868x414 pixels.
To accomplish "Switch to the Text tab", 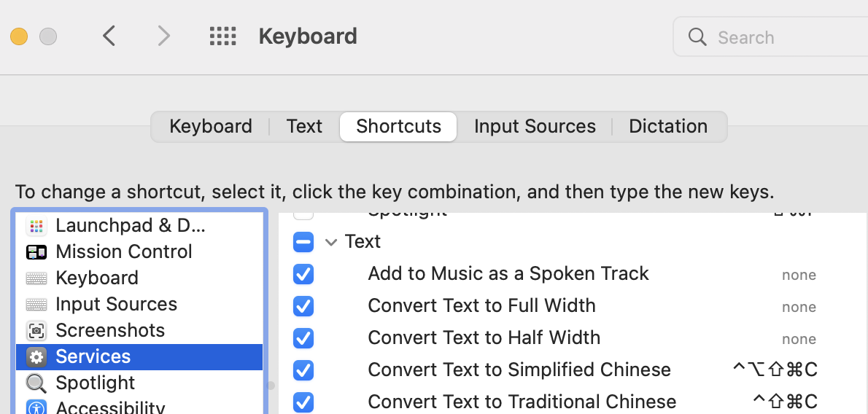I will 304,126.
